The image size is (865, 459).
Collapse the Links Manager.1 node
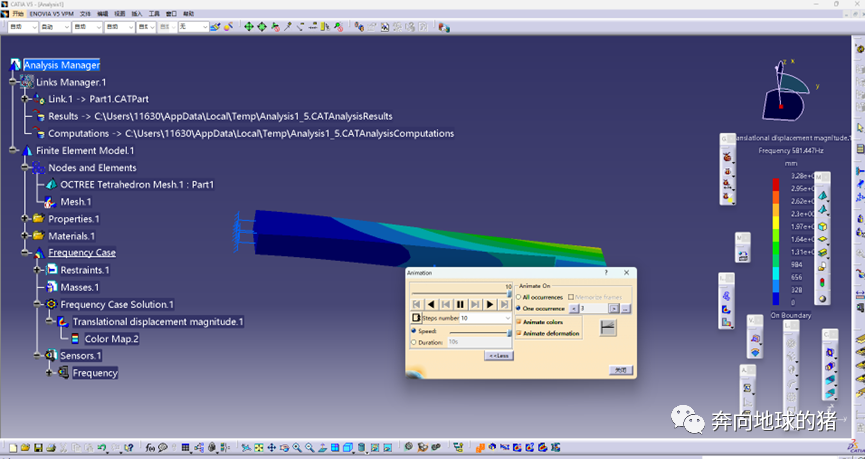point(13,82)
